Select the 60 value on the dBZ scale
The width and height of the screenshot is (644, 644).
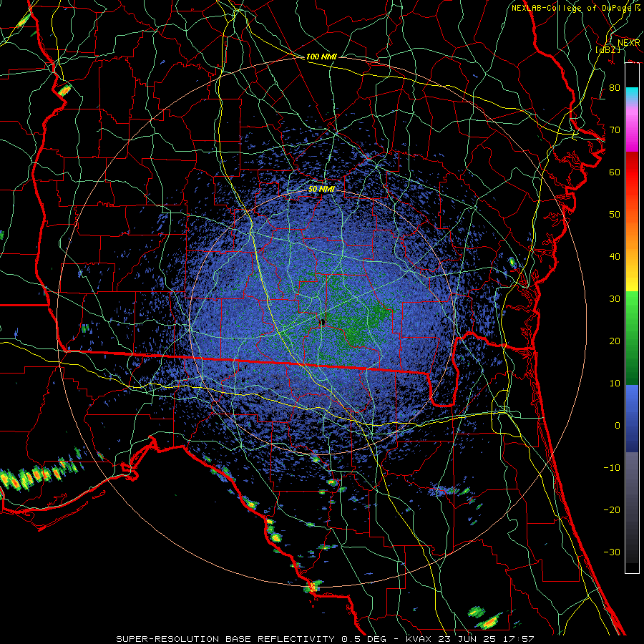pyautogui.click(x=615, y=172)
